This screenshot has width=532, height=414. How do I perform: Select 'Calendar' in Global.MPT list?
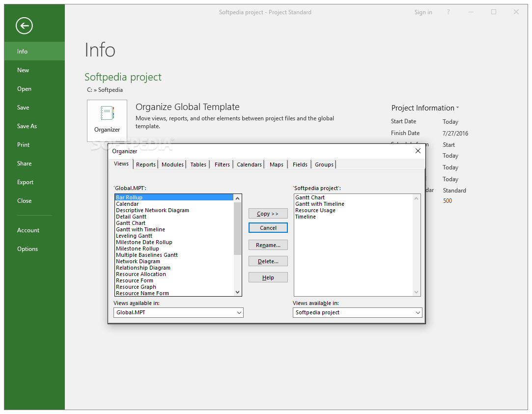click(174, 204)
